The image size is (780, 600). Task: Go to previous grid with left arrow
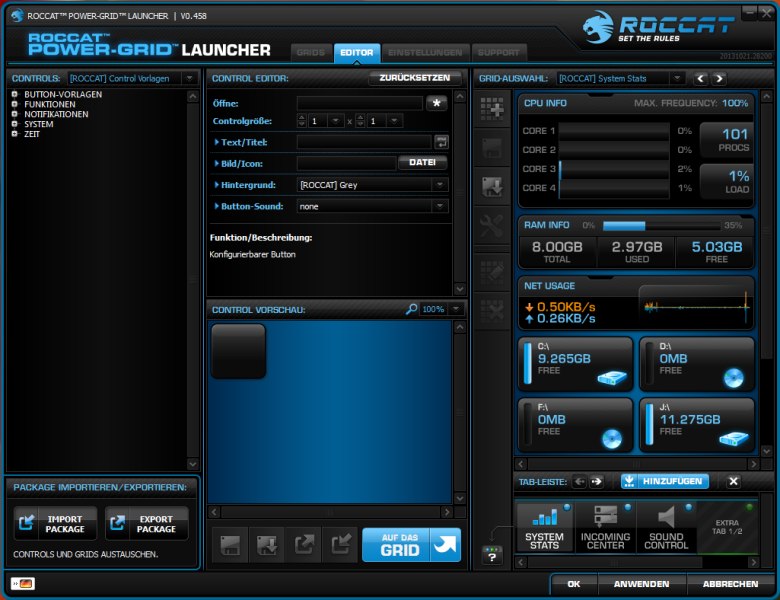pyautogui.click(x=701, y=78)
